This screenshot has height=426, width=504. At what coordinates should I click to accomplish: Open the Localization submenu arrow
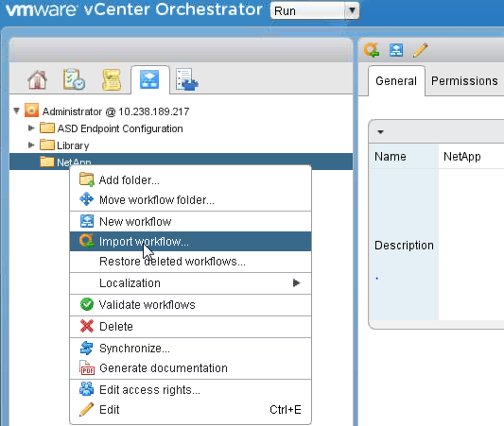click(x=297, y=282)
